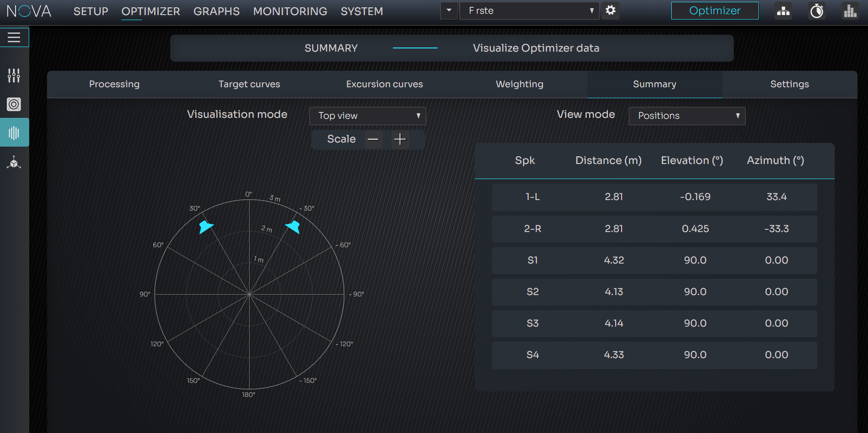Select the speaker icon in sidebar
The height and width of the screenshot is (433, 868).
pos(14,104)
